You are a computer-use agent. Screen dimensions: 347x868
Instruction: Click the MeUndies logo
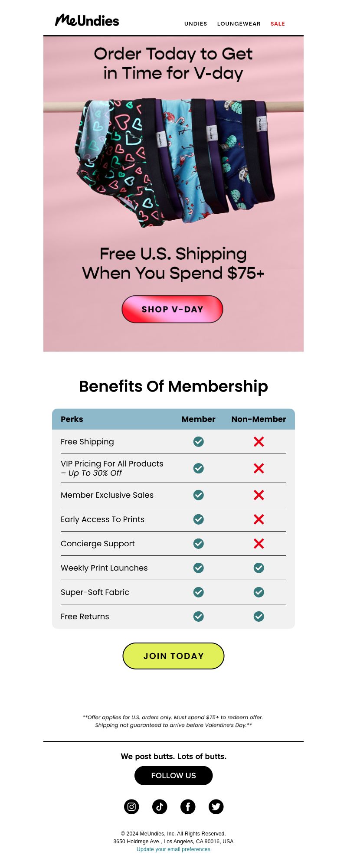coord(87,20)
